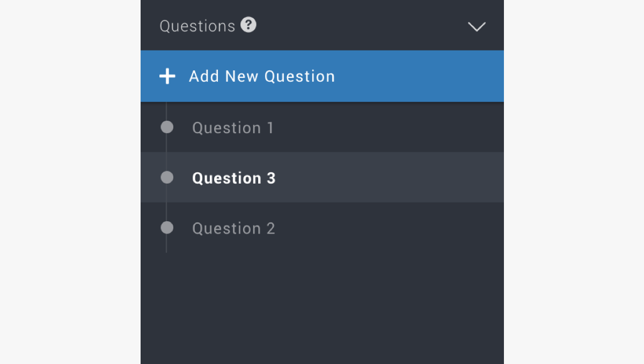Open the help icon beside Questions
The width and height of the screenshot is (644, 364).
pos(248,25)
